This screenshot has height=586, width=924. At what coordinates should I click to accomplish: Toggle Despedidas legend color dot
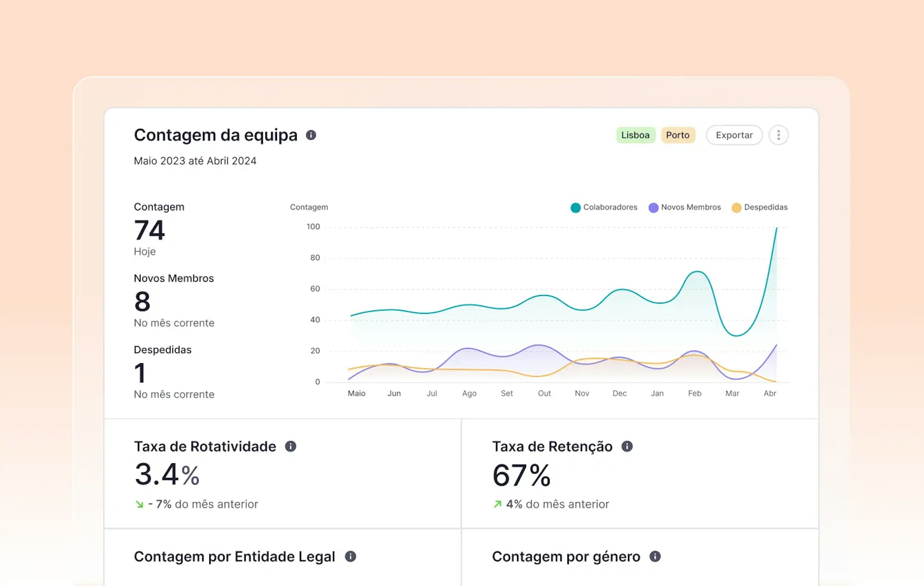(736, 207)
